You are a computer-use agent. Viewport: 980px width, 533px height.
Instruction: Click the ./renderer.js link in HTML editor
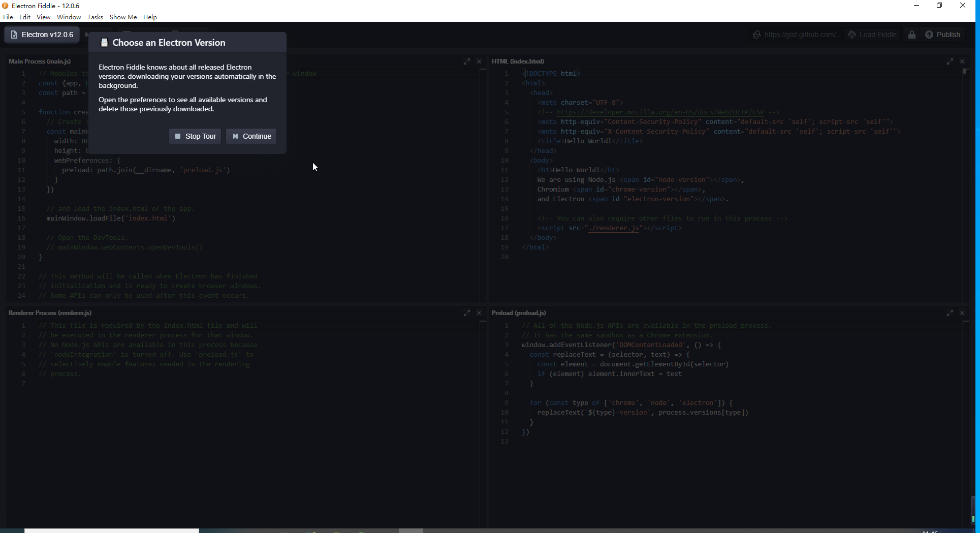click(614, 228)
